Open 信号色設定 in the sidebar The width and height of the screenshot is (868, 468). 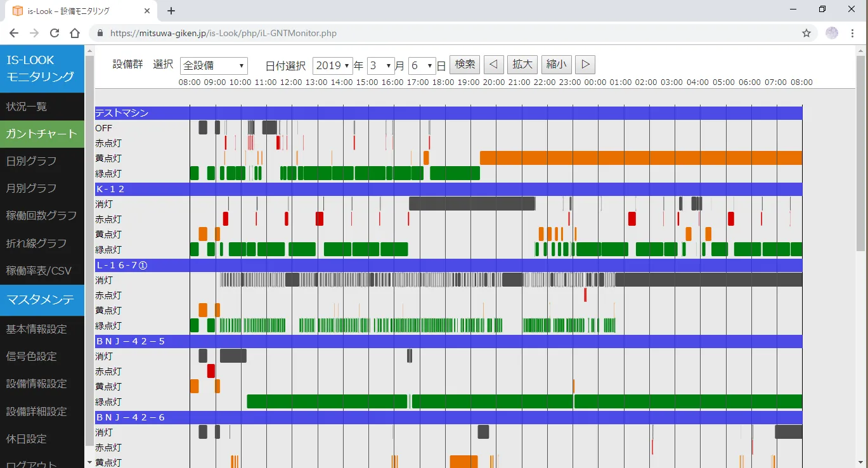click(x=42, y=356)
